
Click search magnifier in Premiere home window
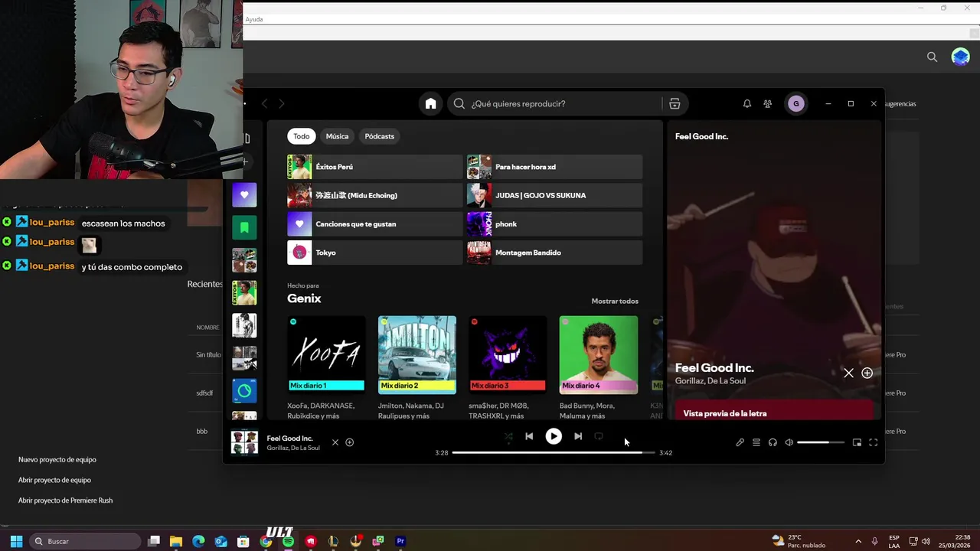pos(932,57)
